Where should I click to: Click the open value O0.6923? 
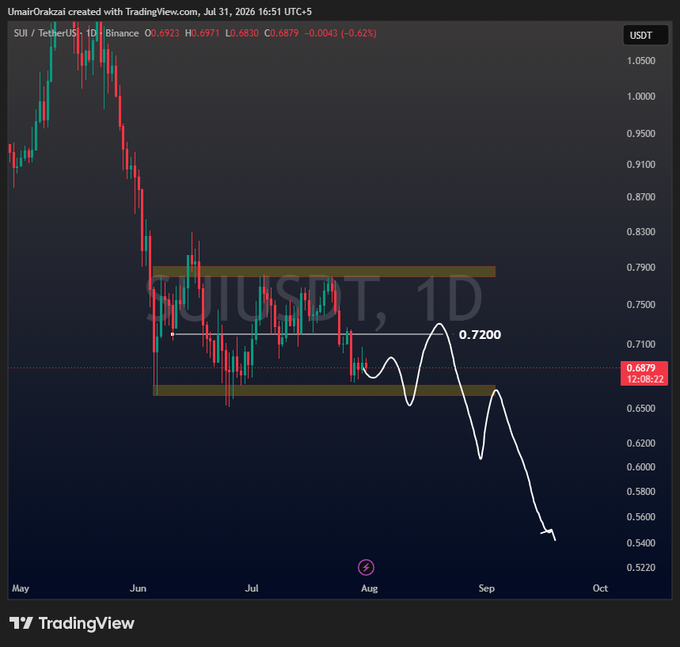point(162,33)
